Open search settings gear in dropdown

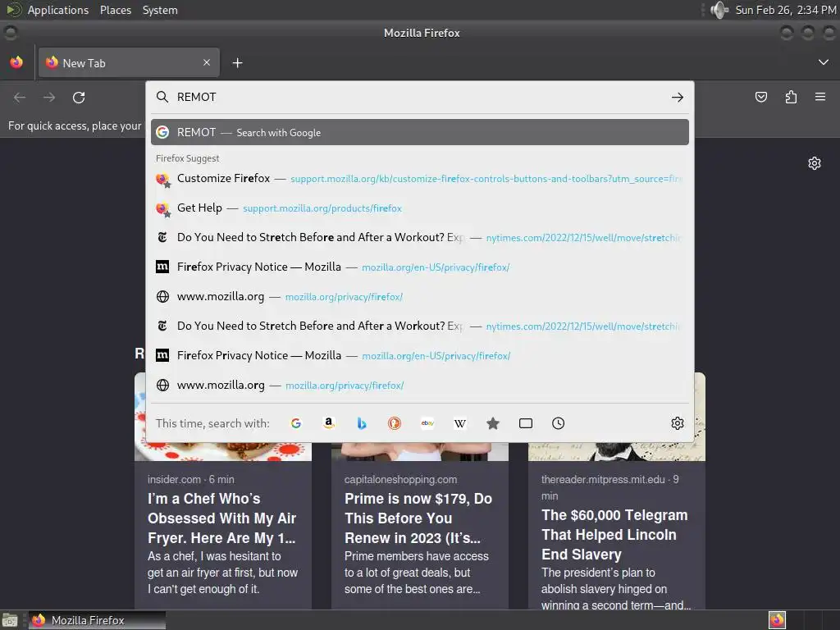tap(677, 423)
